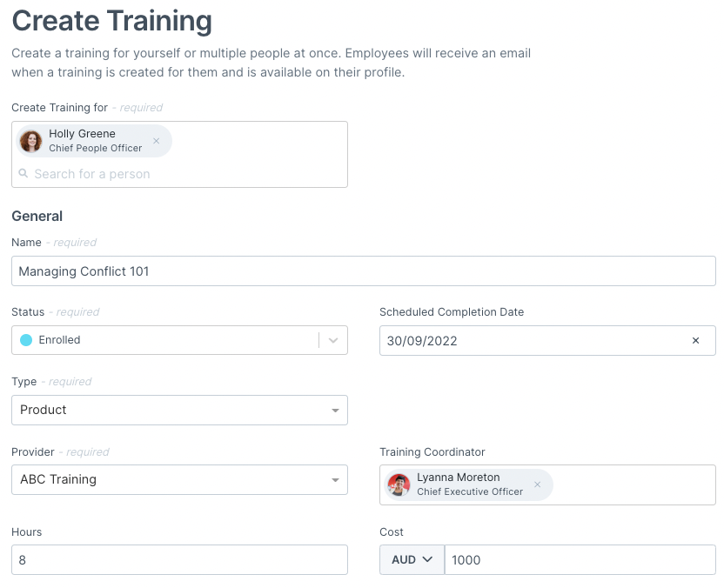This screenshot has height=588, width=724.
Task: Click the search magnifier icon
Action: pos(23,174)
